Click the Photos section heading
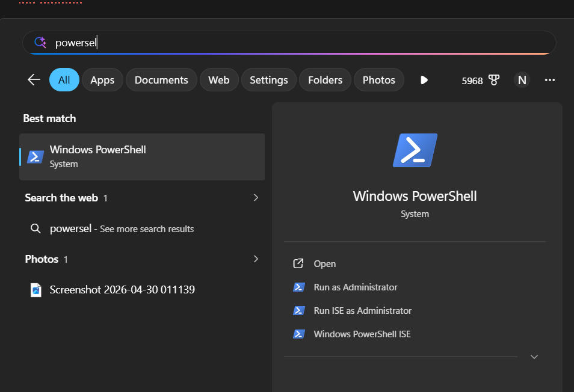The image size is (574, 392). point(42,259)
